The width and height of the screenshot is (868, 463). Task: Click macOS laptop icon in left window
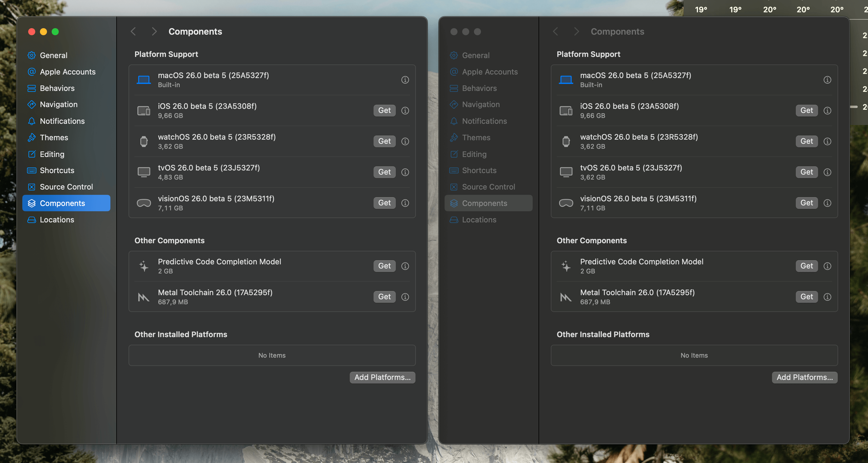click(x=144, y=80)
